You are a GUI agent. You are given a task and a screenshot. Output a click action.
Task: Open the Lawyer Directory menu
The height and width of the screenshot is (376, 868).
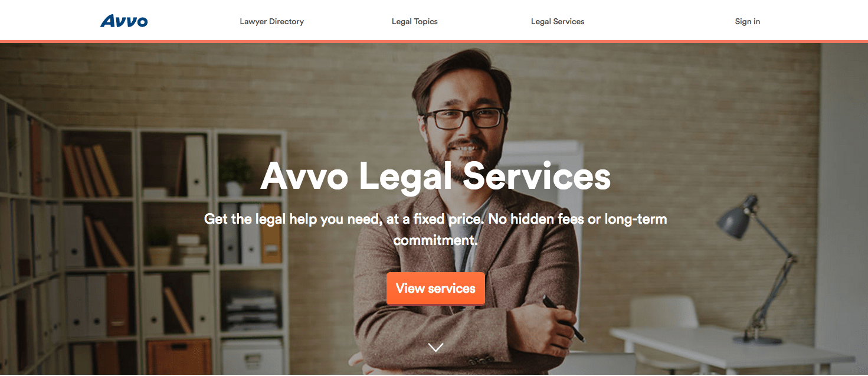271,21
